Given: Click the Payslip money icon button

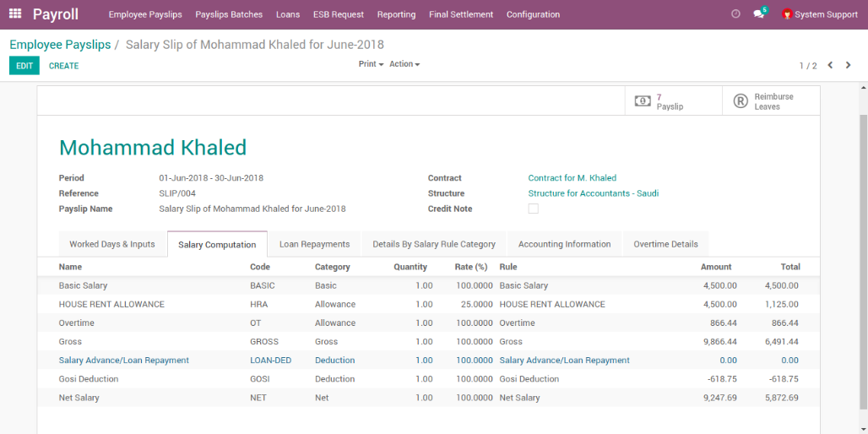Looking at the screenshot, I should 643,101.
